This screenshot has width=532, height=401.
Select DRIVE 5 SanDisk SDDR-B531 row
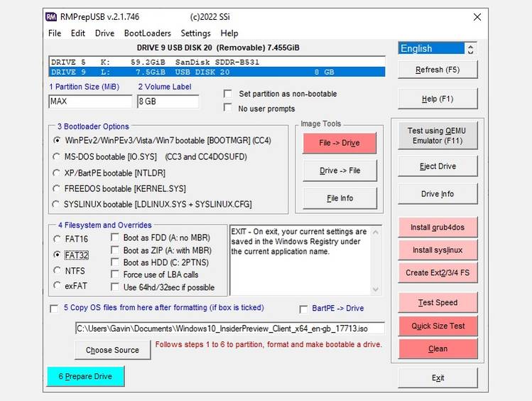pyautogui.click(x=217, y=62)
